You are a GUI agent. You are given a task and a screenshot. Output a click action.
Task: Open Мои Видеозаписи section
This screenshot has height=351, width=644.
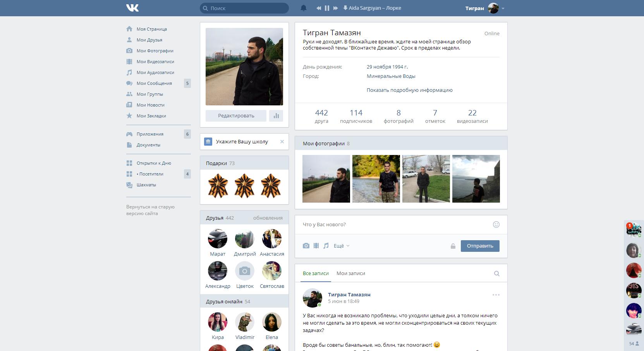point(155,62)
